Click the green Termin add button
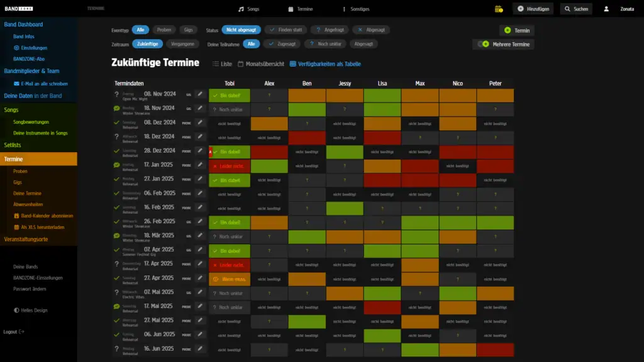This screenshot has height=362, width=644. [517, 30]
